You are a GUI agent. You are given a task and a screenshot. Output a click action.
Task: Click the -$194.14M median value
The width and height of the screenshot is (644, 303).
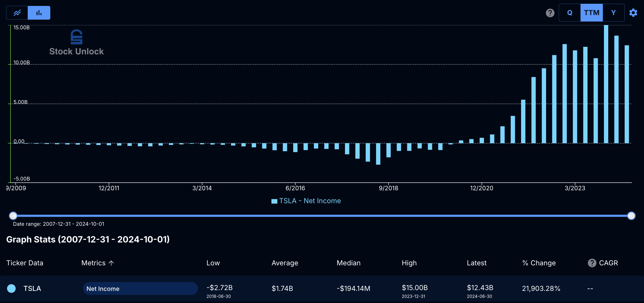pyautogui.click(x=353, y=288)
